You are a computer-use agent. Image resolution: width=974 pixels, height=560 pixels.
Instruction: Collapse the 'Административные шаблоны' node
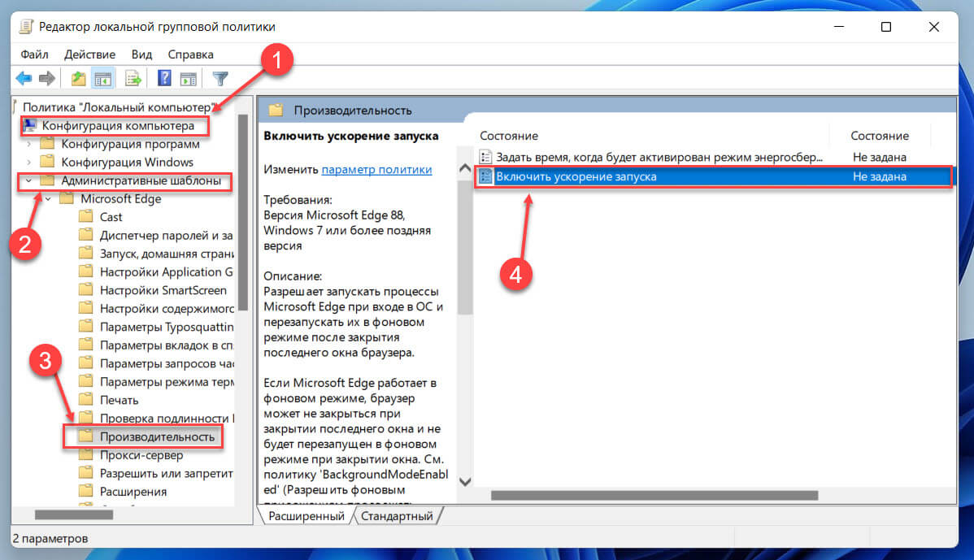coord(30,181)
